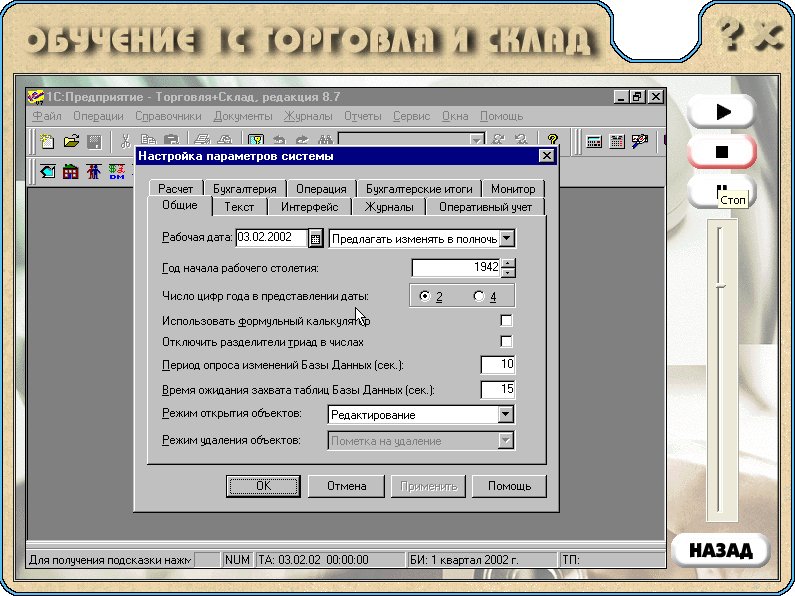Click the two people icon
The width and height of the screenshot is (795, 596).
coord(94,171)
